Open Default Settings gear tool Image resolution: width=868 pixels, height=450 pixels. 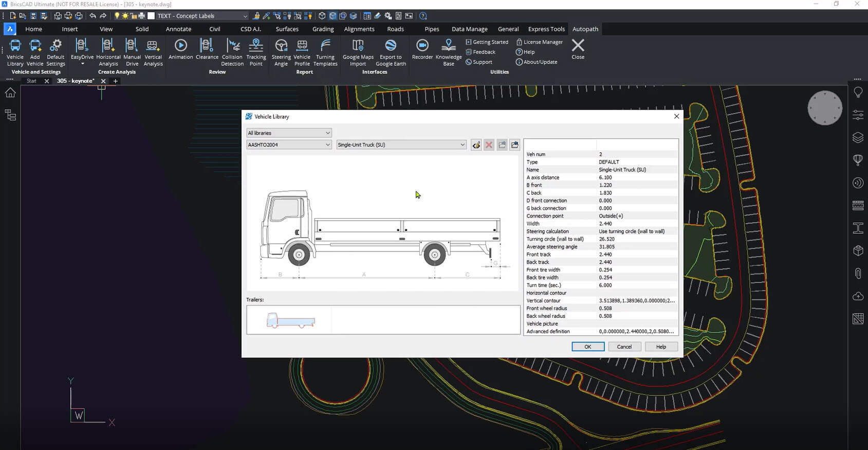click(56, 52)
